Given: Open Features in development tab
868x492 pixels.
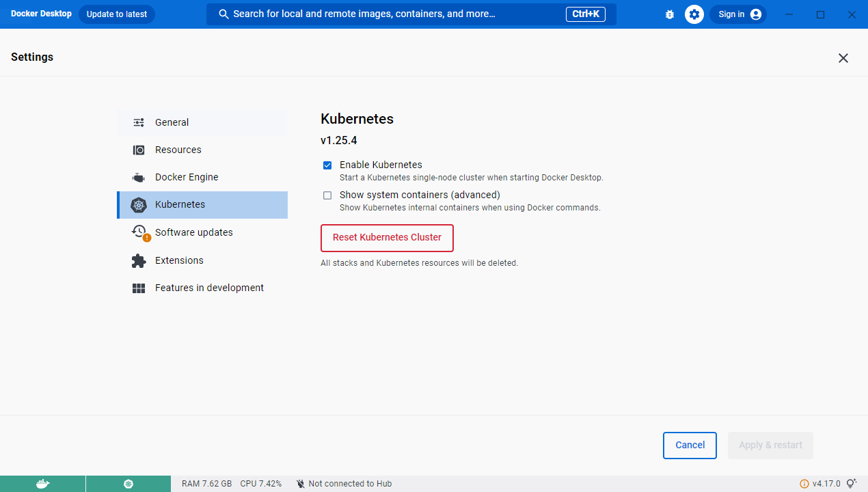Looking at the screenshot, I should coord(202,288).
